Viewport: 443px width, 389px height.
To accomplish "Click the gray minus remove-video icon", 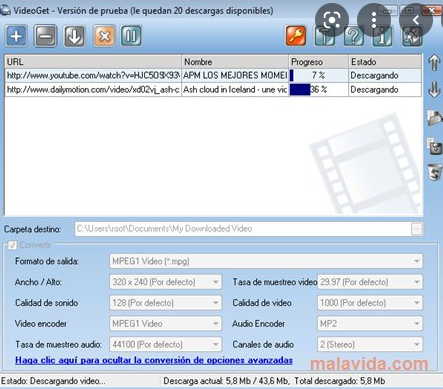I will tap(45, 36).
